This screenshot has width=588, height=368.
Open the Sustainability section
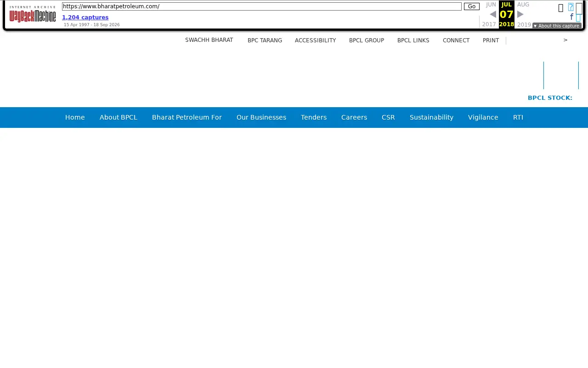[431, 117]
